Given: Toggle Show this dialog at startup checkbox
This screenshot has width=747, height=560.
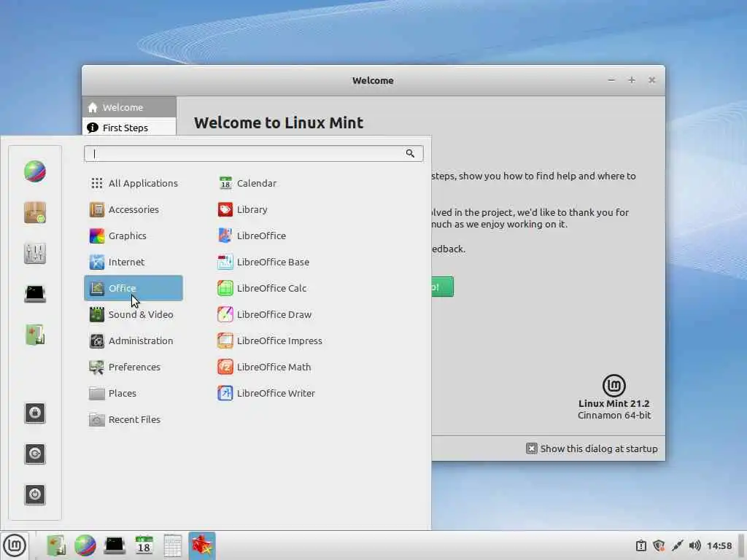Looking at the screenshot, I should (532, 448).
